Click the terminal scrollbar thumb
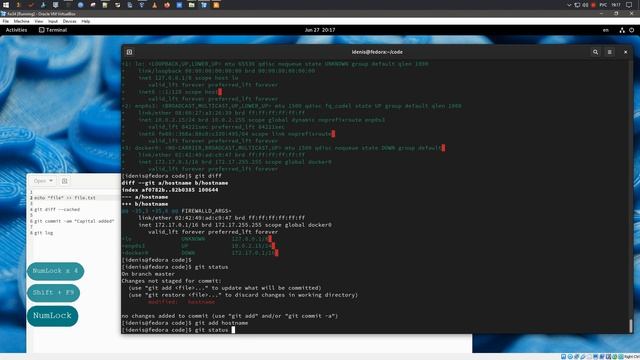This screenshot has height=360, width=640. (x=631, y=325)
